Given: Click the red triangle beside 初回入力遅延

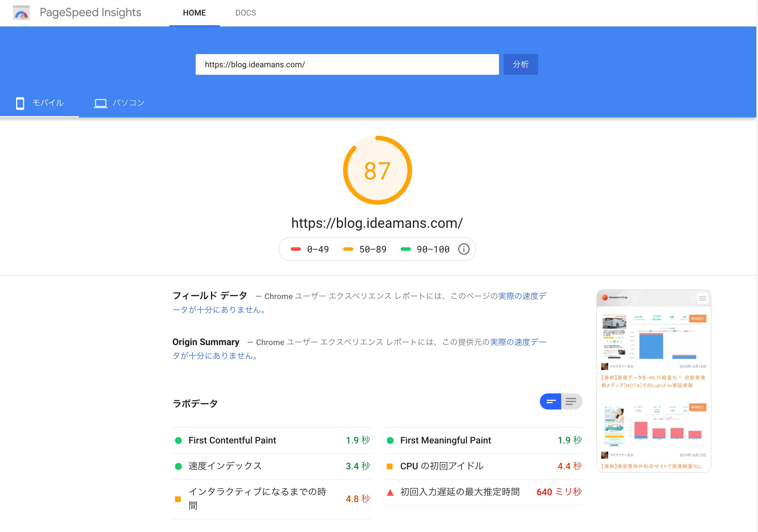Looking at the screenshot, I should tap(390, 492).
